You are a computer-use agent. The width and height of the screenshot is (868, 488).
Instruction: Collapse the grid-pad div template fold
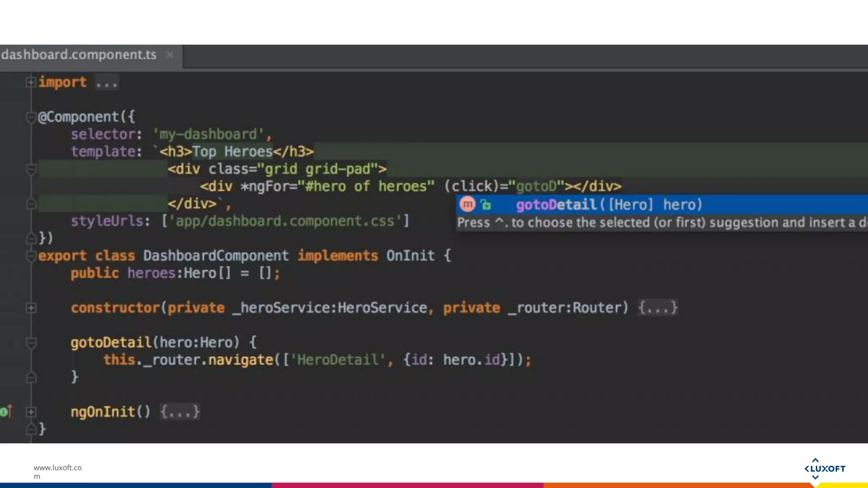point(31,169)
